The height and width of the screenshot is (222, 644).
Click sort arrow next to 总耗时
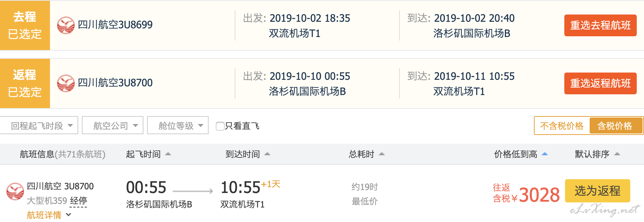pos(381,154)
